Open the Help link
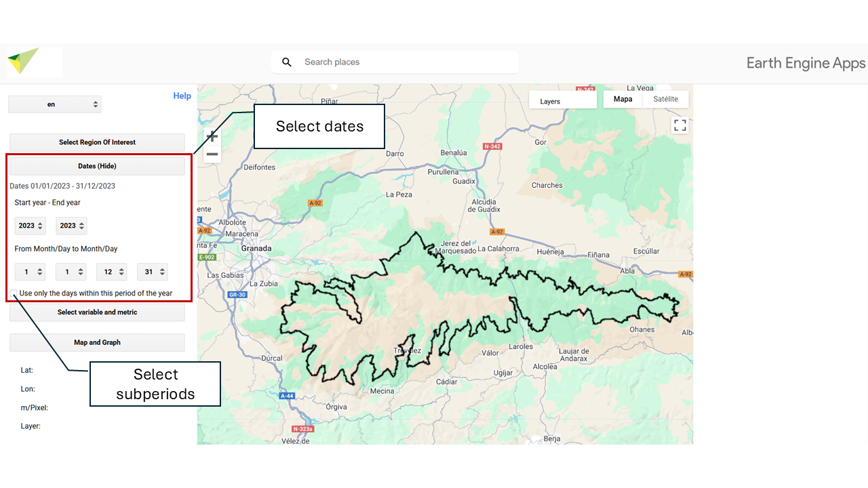 pyautogui.click(x=182, y=96)
